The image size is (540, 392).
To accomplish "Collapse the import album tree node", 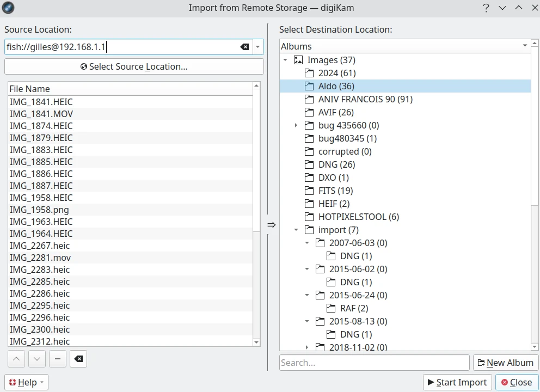I will pyautogui.click(x=296, y=230).
